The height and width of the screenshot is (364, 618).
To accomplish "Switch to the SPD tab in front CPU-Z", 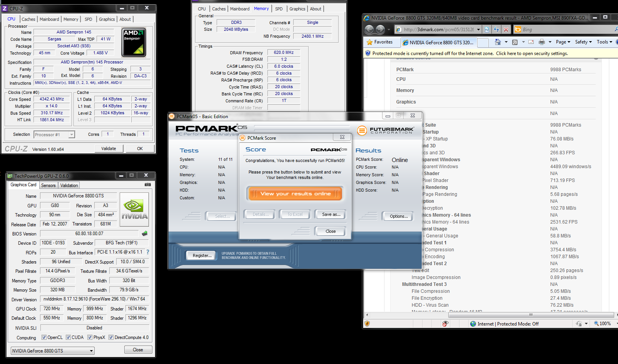I will tap(89, 19).
